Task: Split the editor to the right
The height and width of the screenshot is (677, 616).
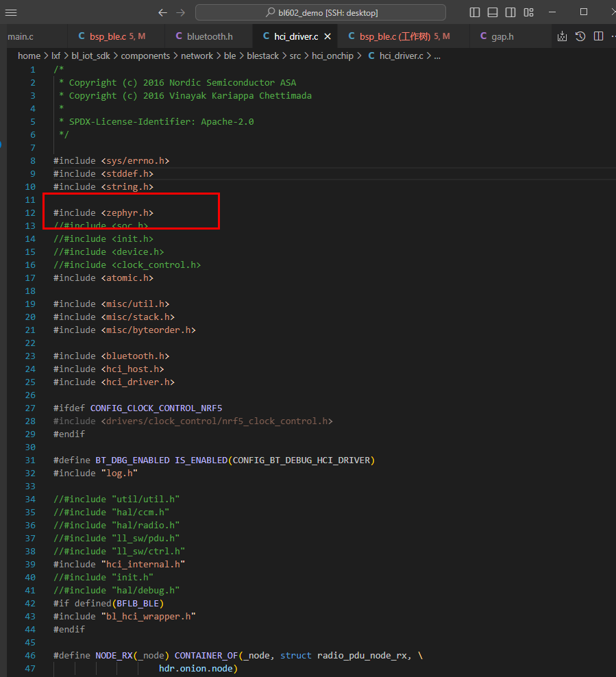Action: click(x=598, y=36)
